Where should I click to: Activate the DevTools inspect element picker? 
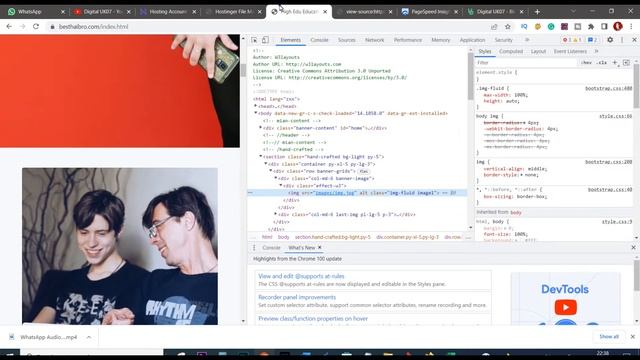254,40
